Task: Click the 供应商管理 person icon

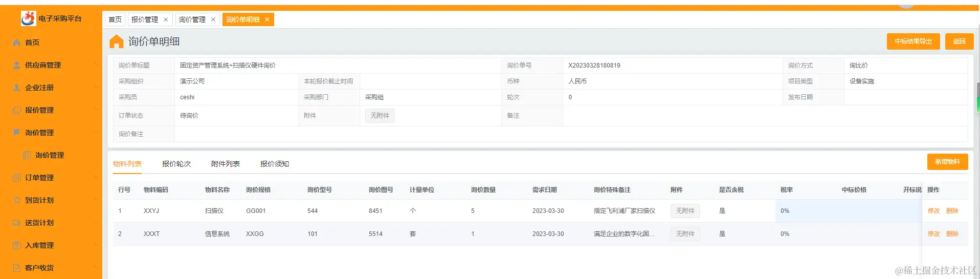Action: tap(17, 65)
